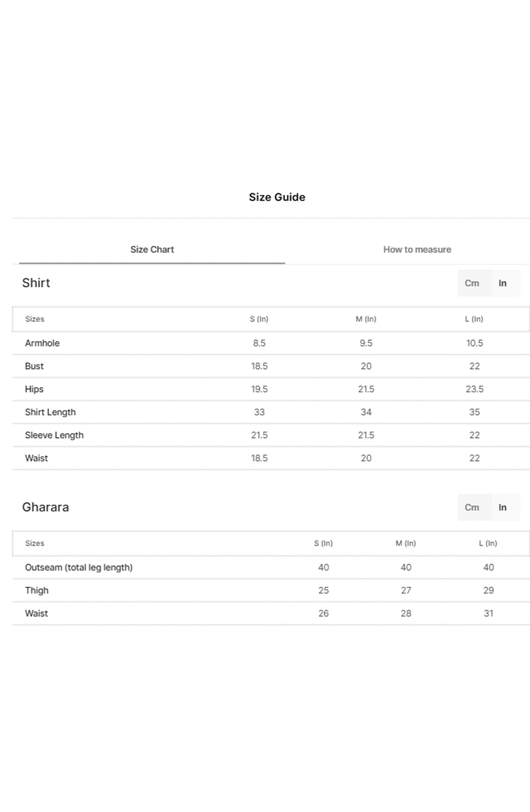This screenshot has height=812, width=530.
Task: Click the Shirt section title
Action: pos(36,283)
